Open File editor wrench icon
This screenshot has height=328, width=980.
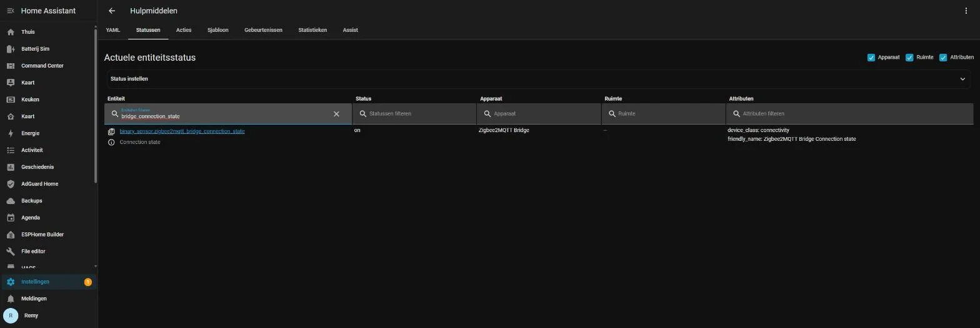point(11,252)
